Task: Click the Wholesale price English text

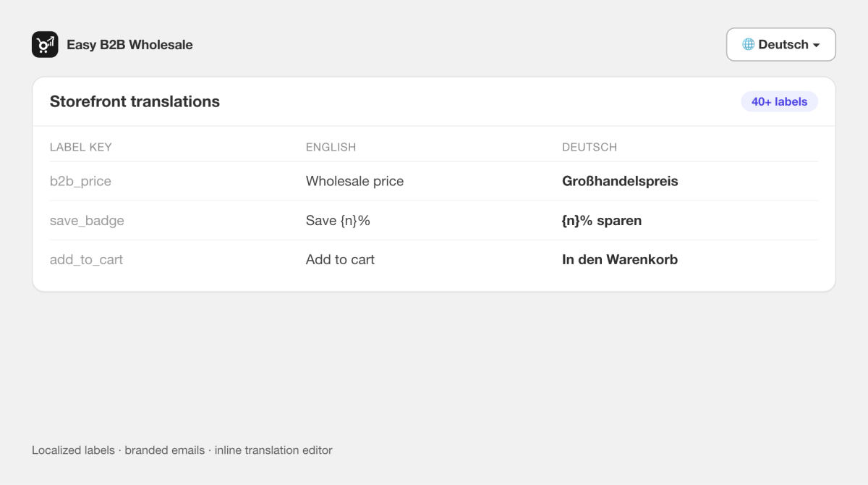Action: (354, 181)
